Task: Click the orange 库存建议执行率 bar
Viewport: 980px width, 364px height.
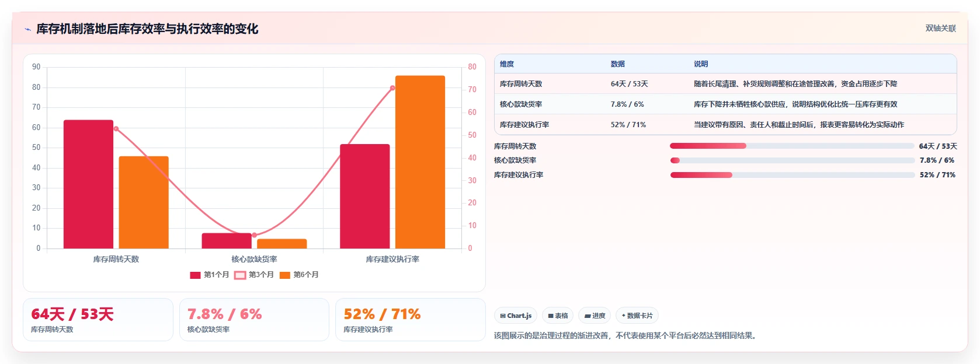Action: point(420,162)
